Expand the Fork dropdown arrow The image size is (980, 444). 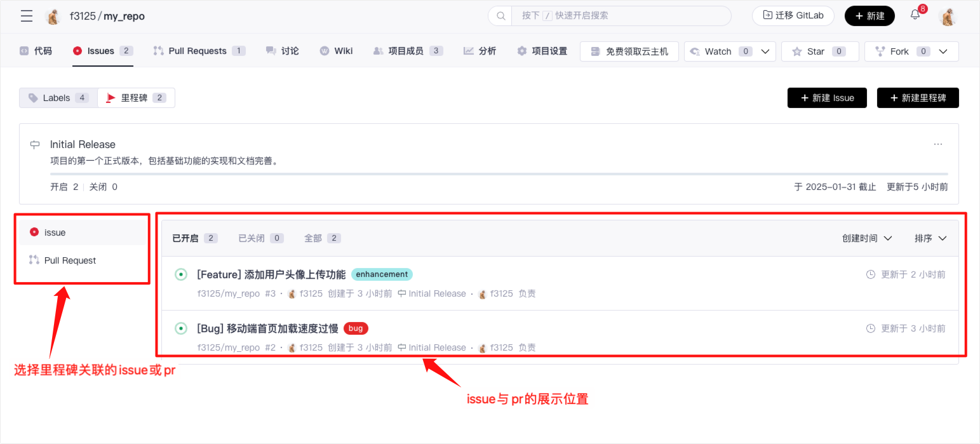point(943,51)
